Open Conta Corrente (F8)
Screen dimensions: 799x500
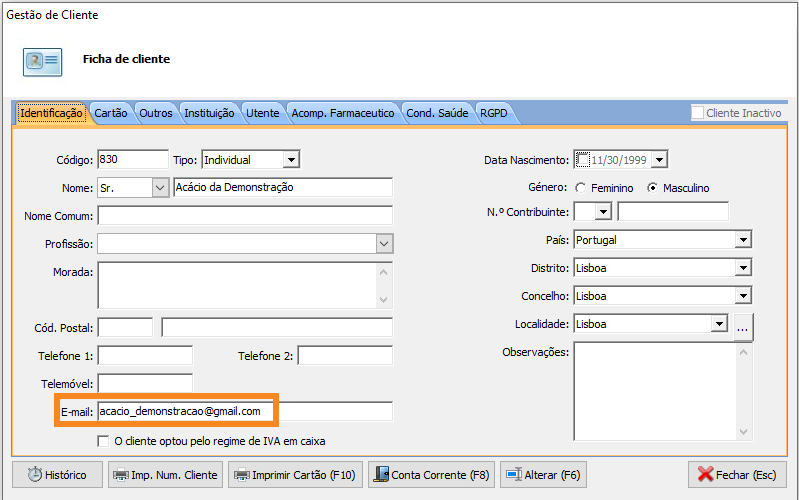click(x=431, y=475)
